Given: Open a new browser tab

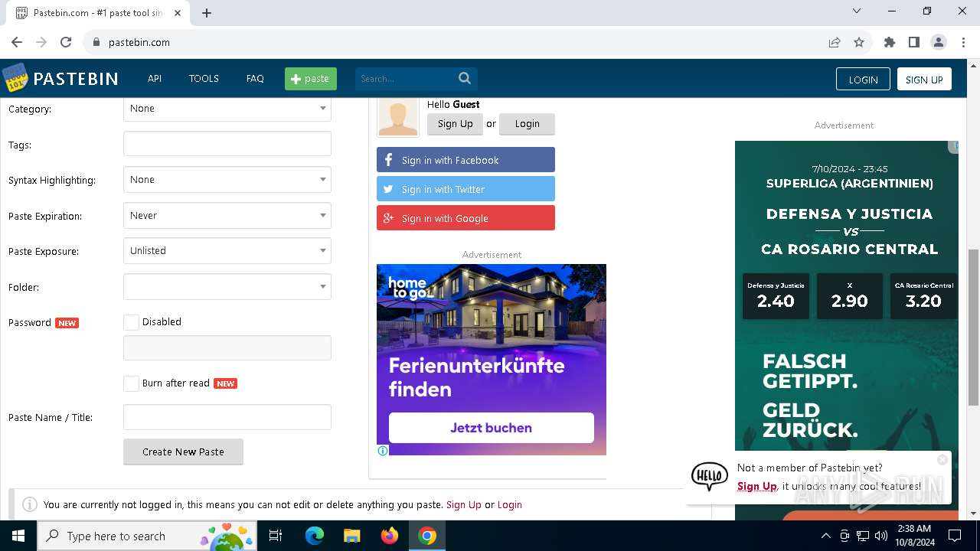Looking at the screenshot, I should click(x=207, y=12).
